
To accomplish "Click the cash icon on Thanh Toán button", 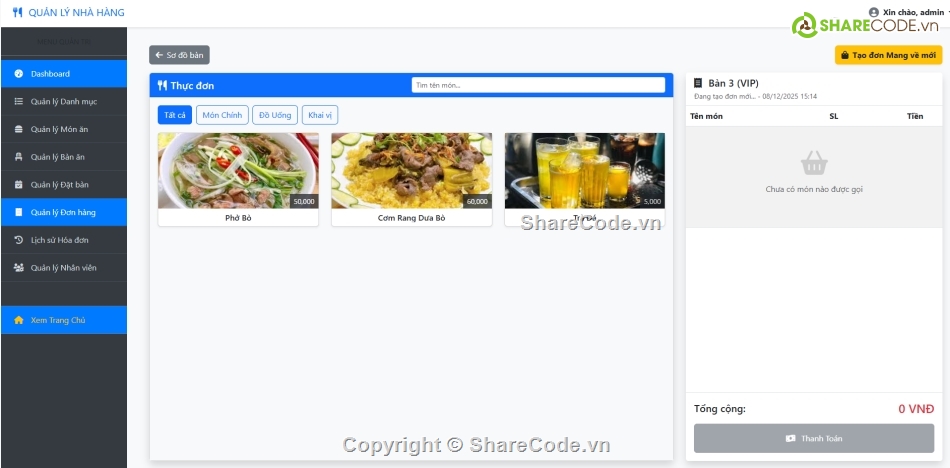I will (x=790, y=438).
